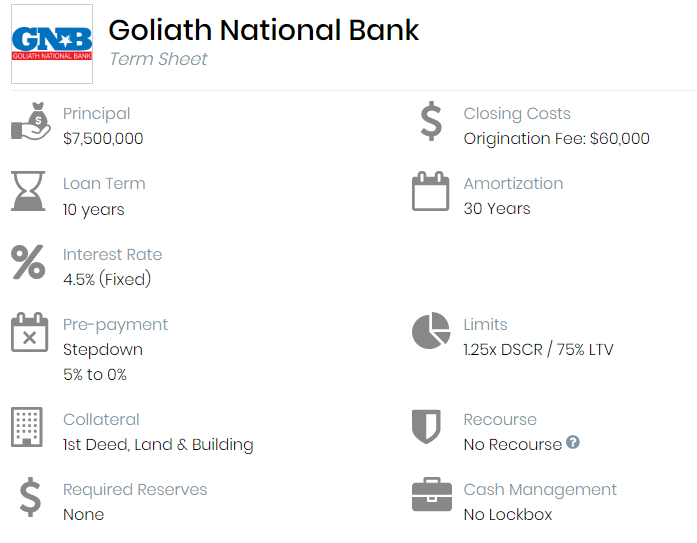Click the calendar-with-X Pre-payment icon
The image size is (697, 543).
tap(29, 332)
